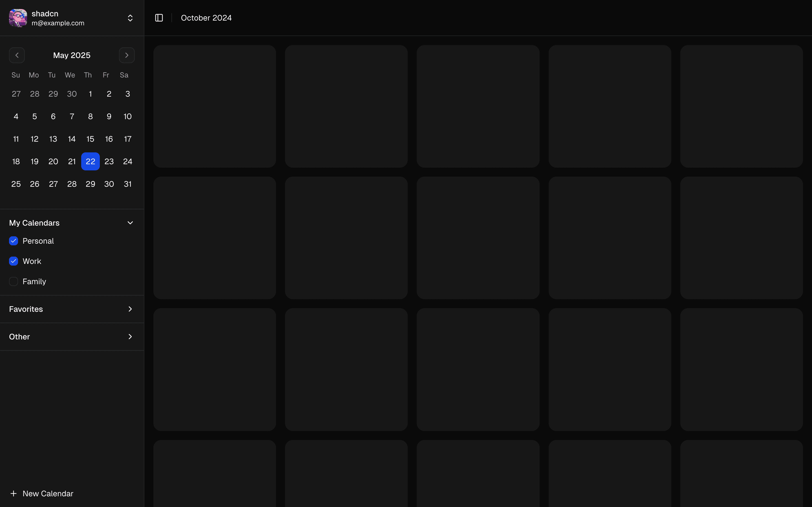Go to next month in mini calendar

coord(127,55)
